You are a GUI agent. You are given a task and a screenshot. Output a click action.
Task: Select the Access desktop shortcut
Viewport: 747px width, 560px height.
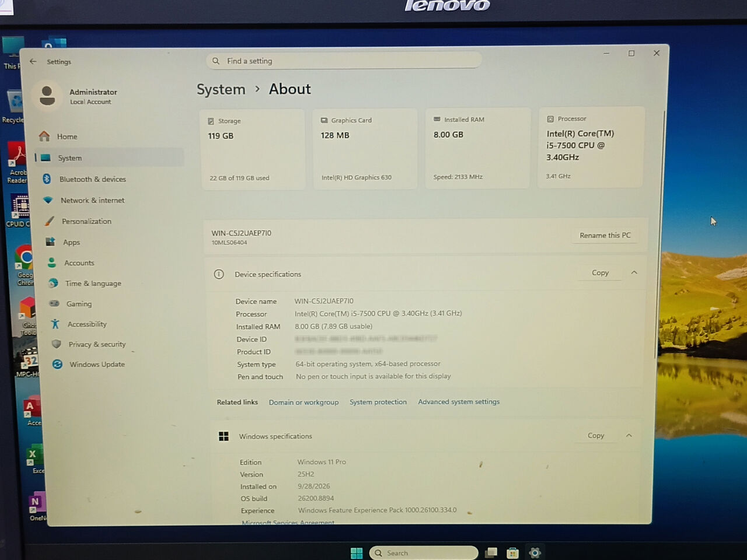point(32,412)
